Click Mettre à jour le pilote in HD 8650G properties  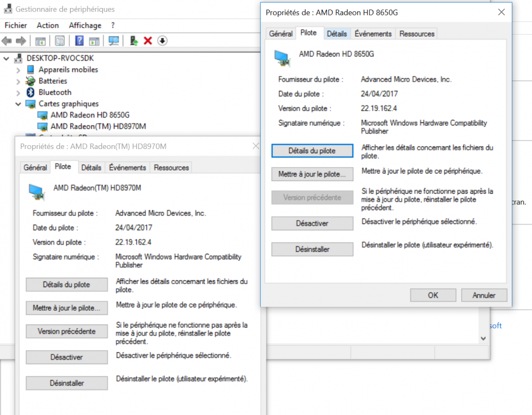(x=312, y=174)
